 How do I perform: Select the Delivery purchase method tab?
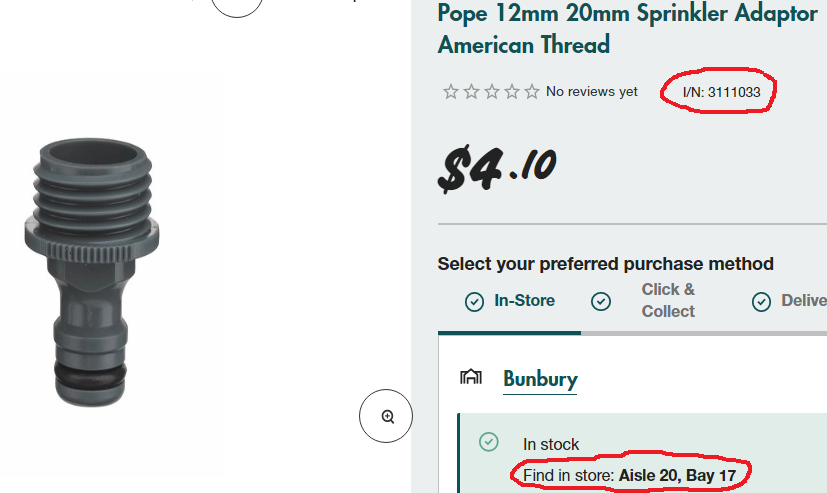(804, 300)
